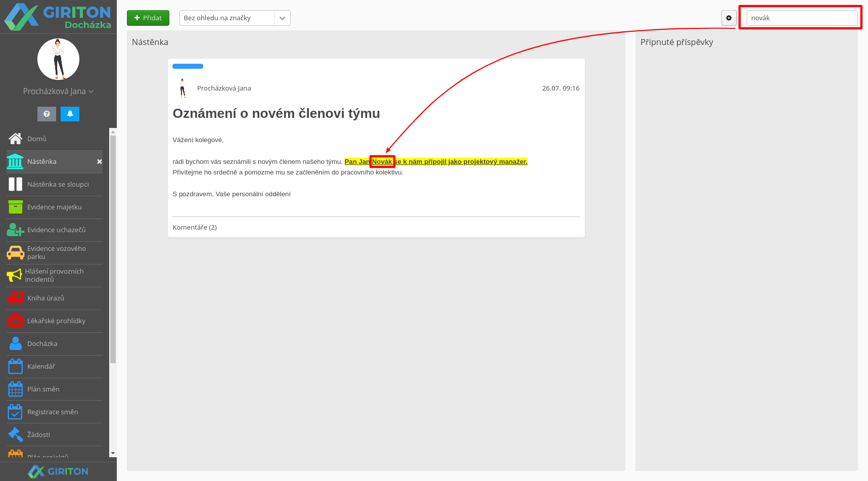Open the user profile avatar picture
Image resolution: width=868 pixels, height=481 pixels.
tap(58, 59)
